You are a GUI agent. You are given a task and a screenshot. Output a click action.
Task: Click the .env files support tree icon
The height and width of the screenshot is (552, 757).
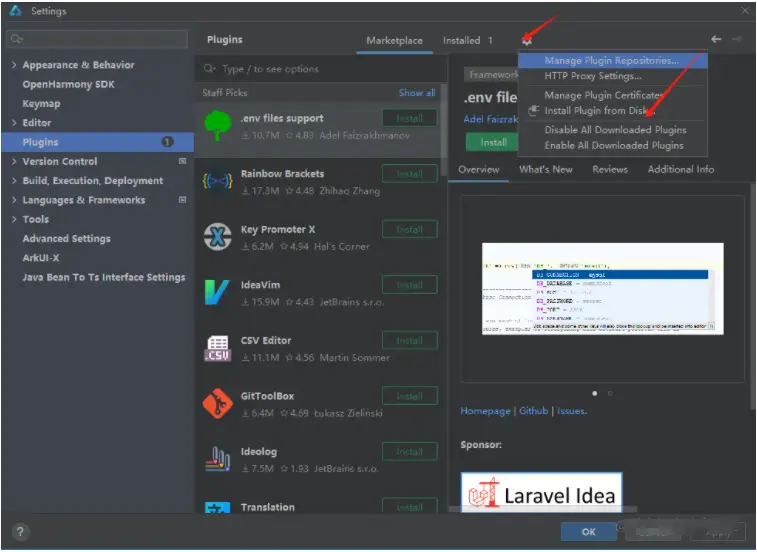(x=217, y=126)
